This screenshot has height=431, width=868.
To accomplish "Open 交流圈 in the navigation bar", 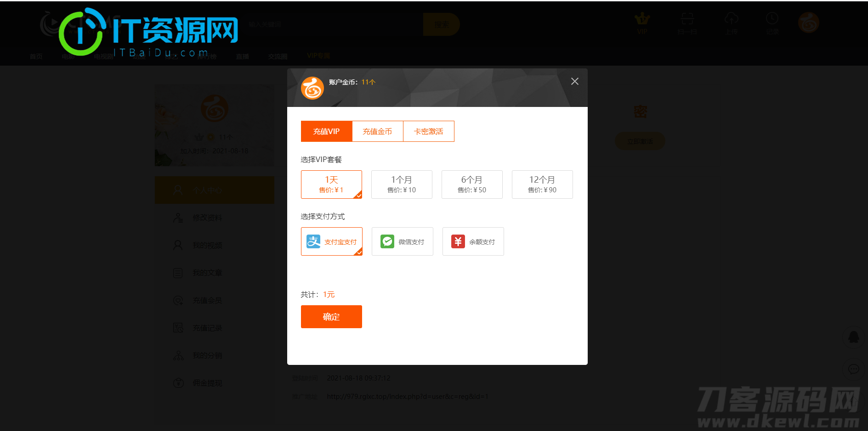I will pyautogui.click(x=278, y=56).
